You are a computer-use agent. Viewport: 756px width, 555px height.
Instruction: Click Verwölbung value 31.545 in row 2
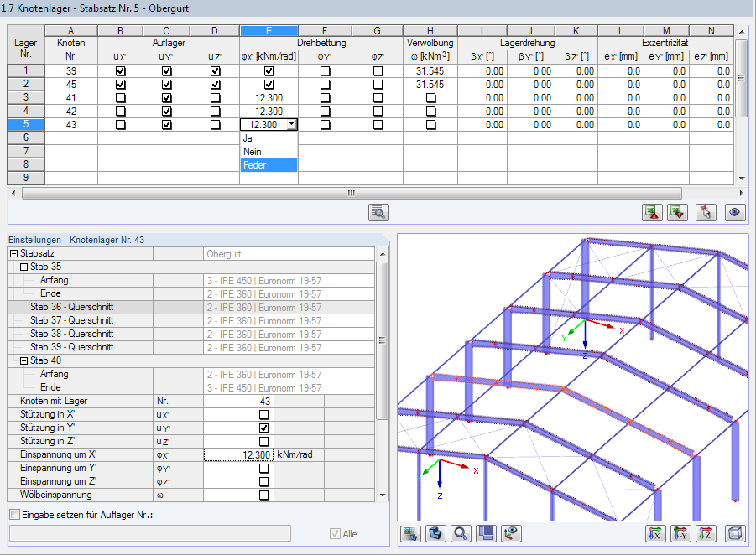430,85
